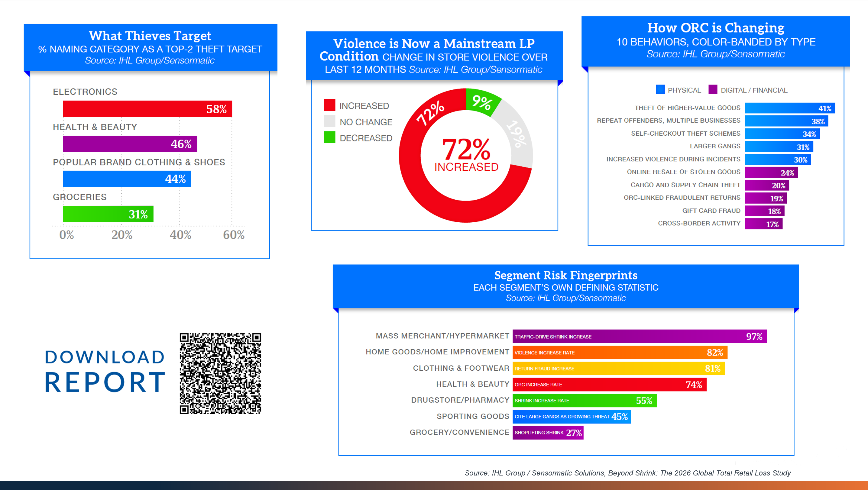The image size is (868, 490).
Task: Select the Health & Beauty 46% purple bar
Action: (x=130, y=144)
